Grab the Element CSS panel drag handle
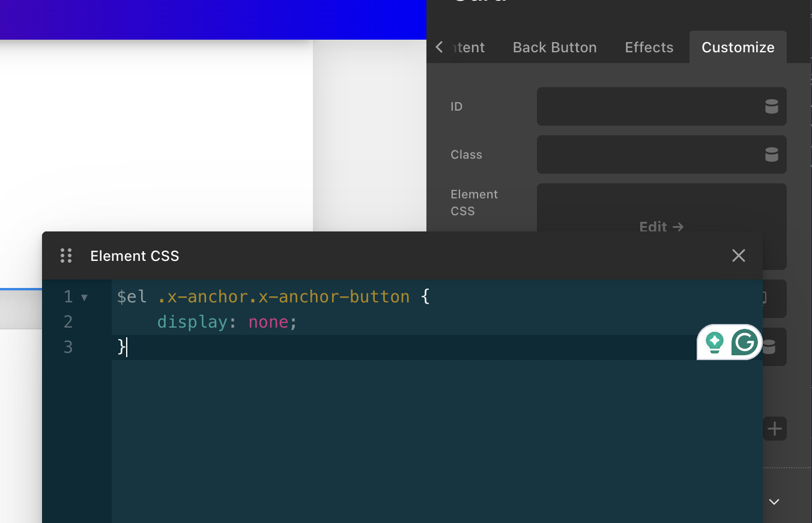The height and width of the screenshot is (523, 812). pyautogui.click(x=66, y=256)
